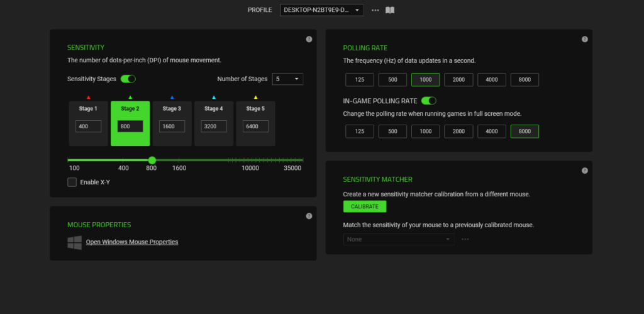Viewport: 644px width, 314px height.
Task: Check the Enable X-Y checkbox
Action: pyautogui.click(x=72, y=182)
